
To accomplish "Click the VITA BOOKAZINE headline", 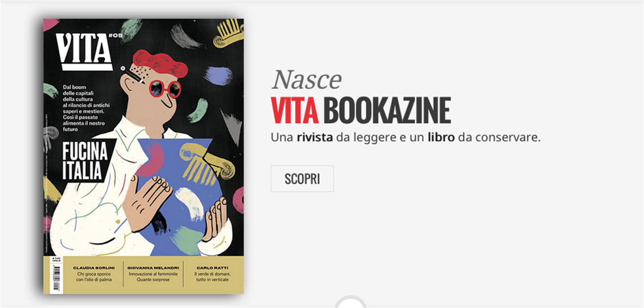I will click(x=360, y=111).
